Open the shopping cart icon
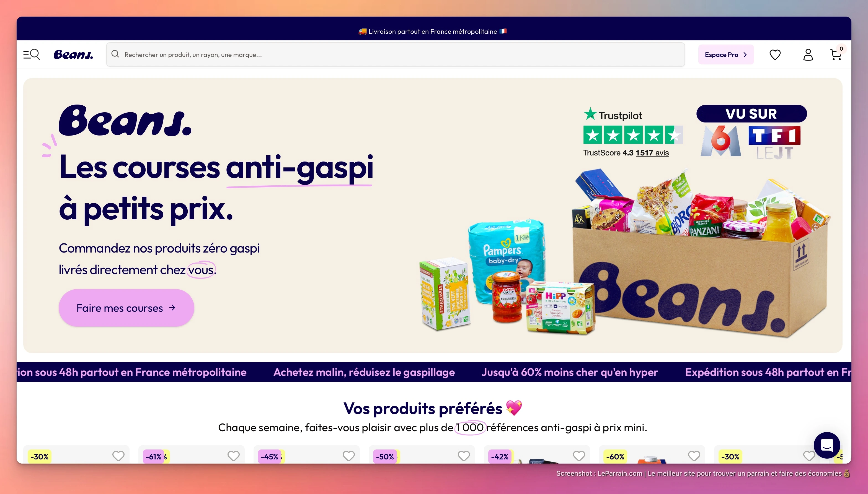The image size is (868, 494). click(836, 54)
